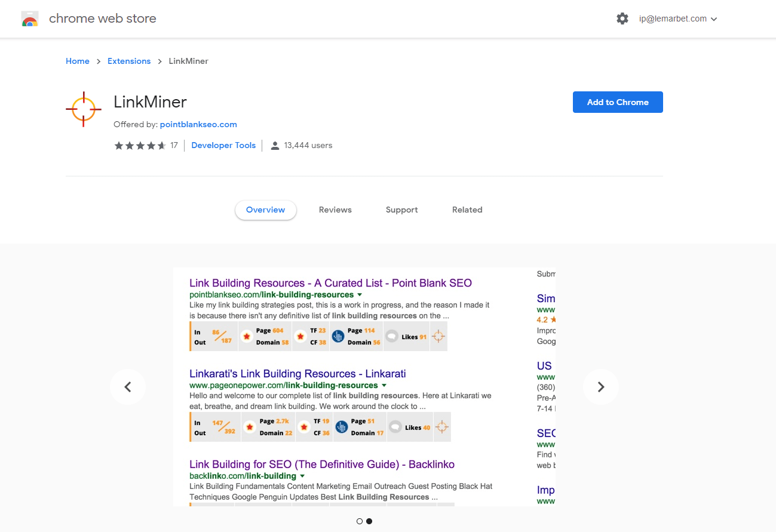Image resolution: width=776 pixels, height=532 pixels.
Task: Select the first carousel dot indicator
Action: pyautogui.click(x=360, y=521)
